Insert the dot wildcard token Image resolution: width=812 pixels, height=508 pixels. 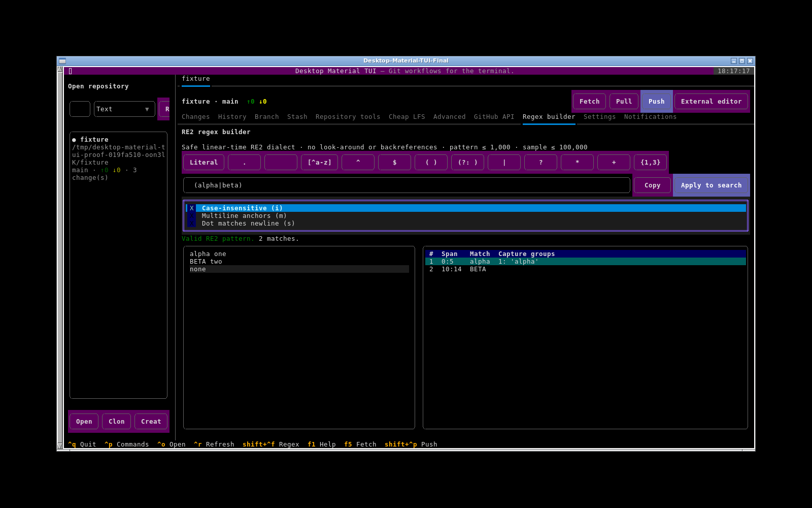pos(244,163)
